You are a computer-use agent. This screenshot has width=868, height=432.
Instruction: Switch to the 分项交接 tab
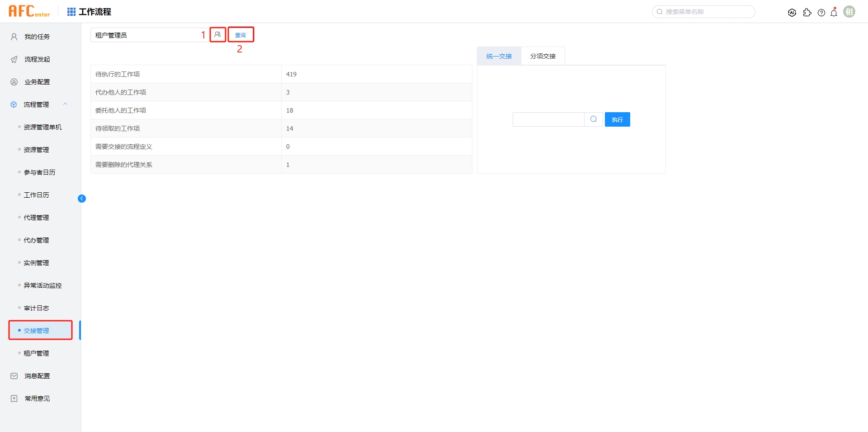(x=543, y=56)
